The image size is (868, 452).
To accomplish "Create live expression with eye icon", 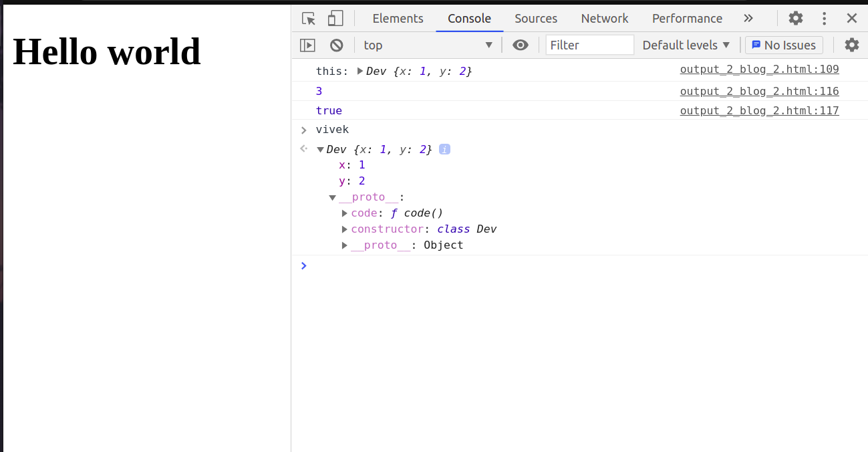I will point(520,45).
